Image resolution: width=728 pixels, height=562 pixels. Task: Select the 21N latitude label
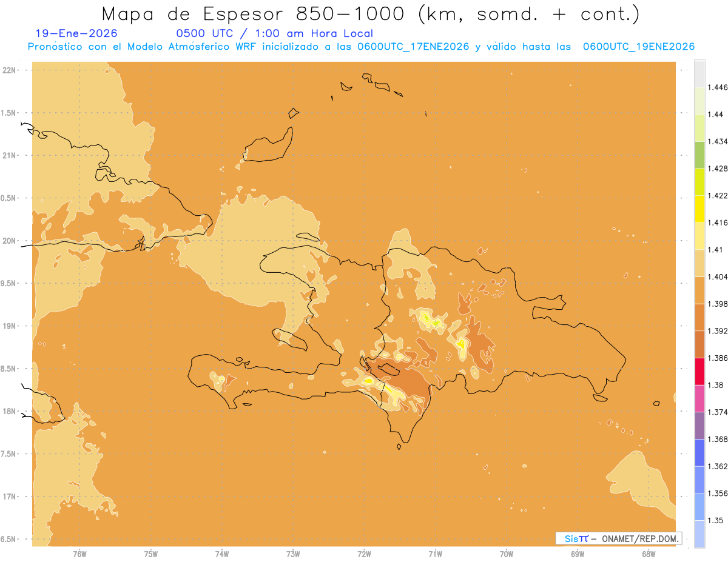click(10, 155)
